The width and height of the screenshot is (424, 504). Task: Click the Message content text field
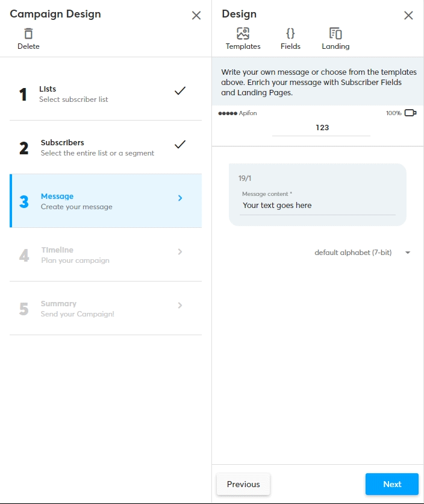pos(317,206)
